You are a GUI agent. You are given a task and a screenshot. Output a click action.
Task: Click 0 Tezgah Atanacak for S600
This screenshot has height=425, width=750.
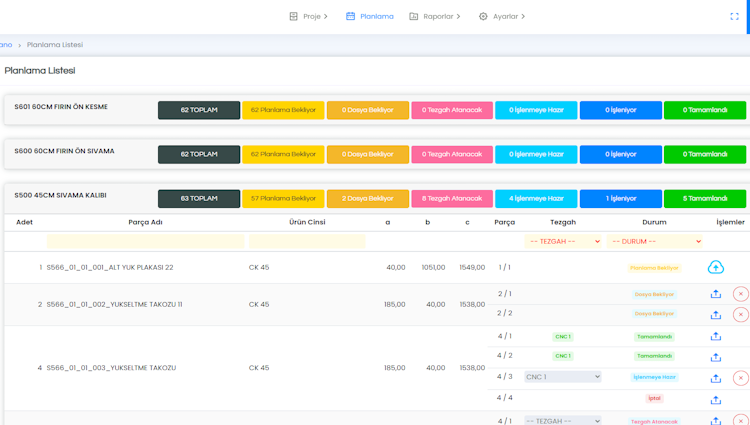452,154
